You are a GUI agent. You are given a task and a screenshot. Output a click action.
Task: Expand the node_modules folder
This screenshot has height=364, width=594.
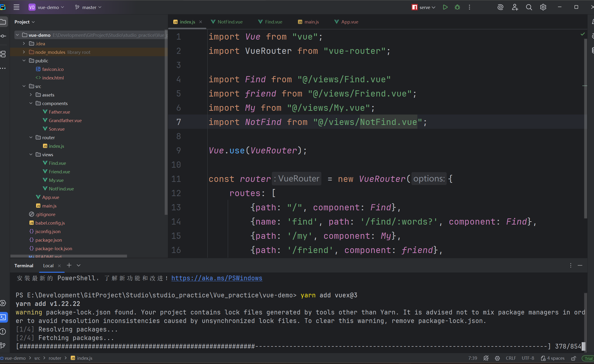point(24,52)
